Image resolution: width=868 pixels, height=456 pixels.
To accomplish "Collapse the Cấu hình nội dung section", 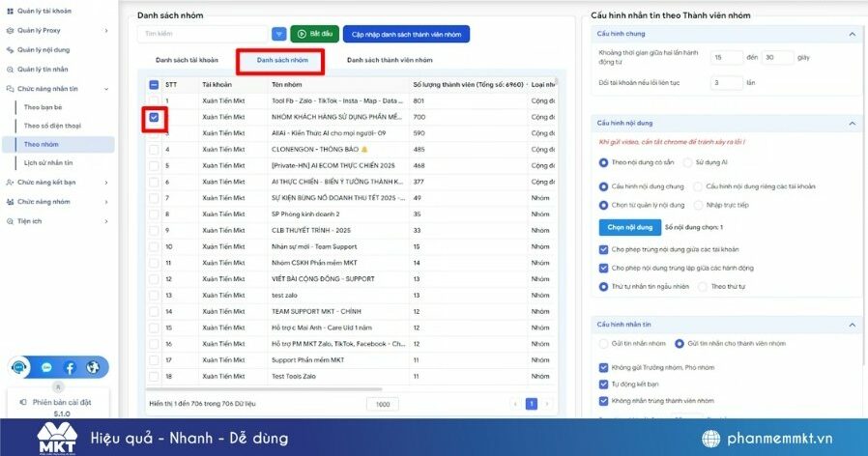I will click(x=852, y=124).
